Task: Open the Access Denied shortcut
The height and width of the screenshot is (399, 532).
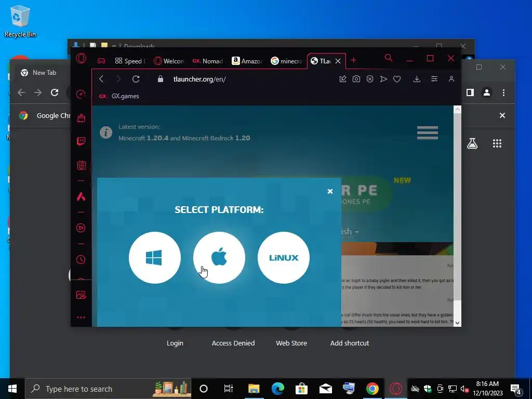Action: pos(233,343)
